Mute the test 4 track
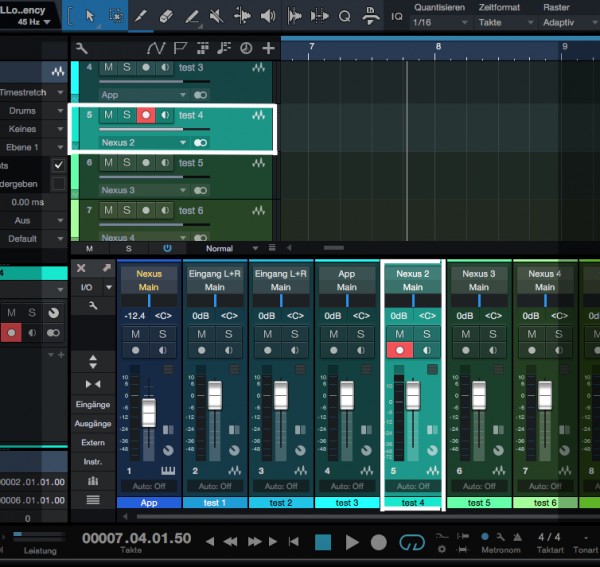Screen dimensions: 600x567 coord(108,116)
